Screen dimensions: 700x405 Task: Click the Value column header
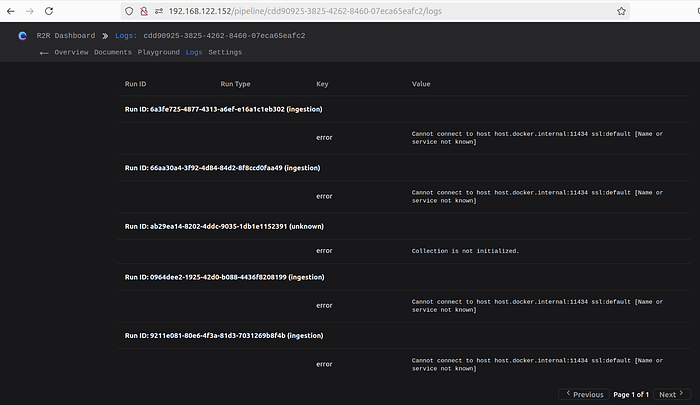point(421,84)
